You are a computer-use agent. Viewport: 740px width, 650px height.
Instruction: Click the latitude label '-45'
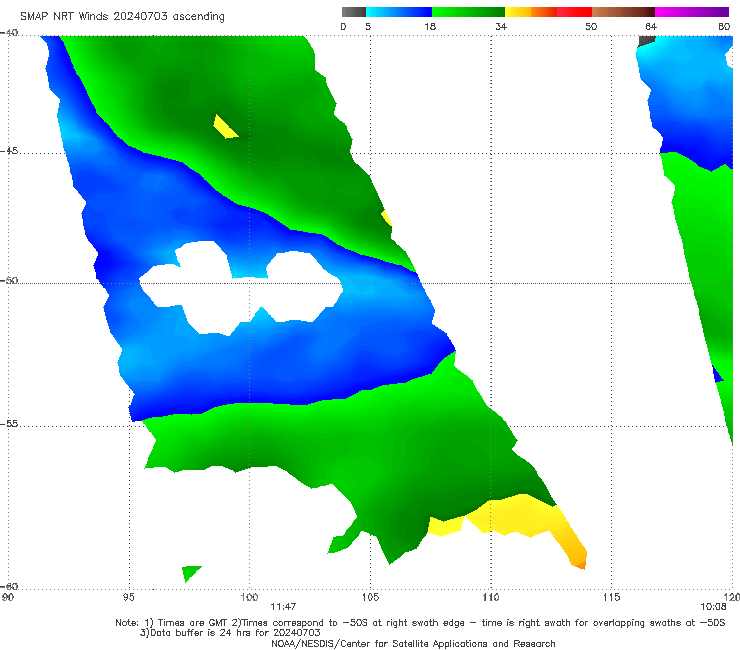click(9, 151)
